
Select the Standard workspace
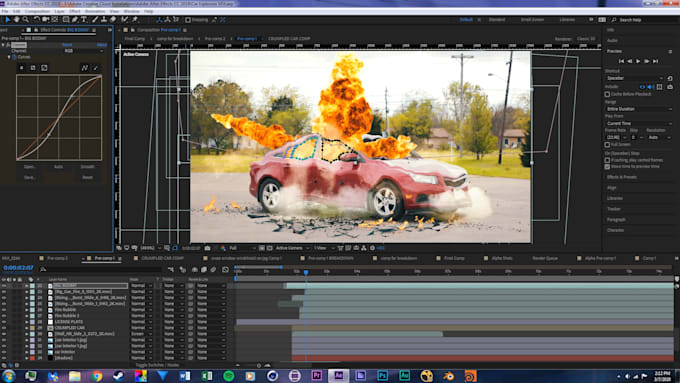click(x=497, y=20)
